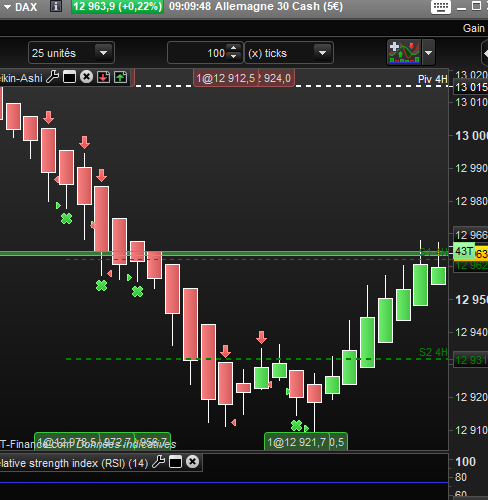This screenshot has height=500, width=488.
Task: Click the 12 940 price axis label
Action: tap(471, 332)
